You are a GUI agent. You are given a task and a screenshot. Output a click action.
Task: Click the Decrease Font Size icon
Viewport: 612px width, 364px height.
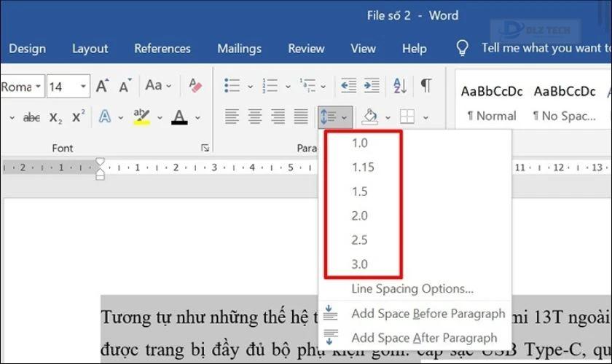[125, 85]
